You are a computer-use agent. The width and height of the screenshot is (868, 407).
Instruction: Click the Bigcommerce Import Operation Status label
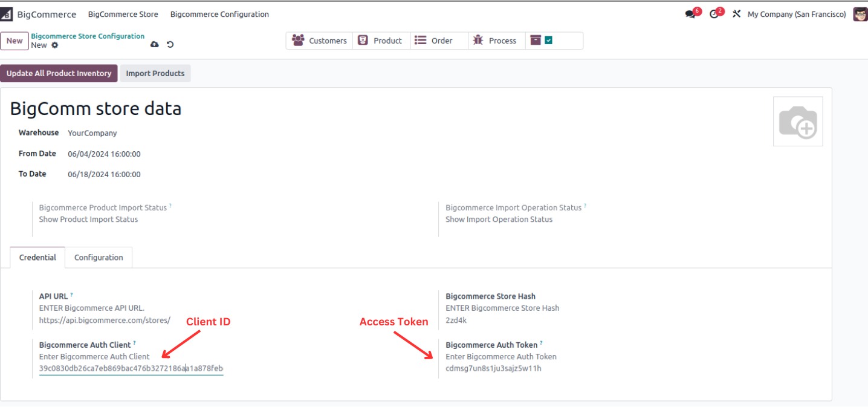(513, 207)
